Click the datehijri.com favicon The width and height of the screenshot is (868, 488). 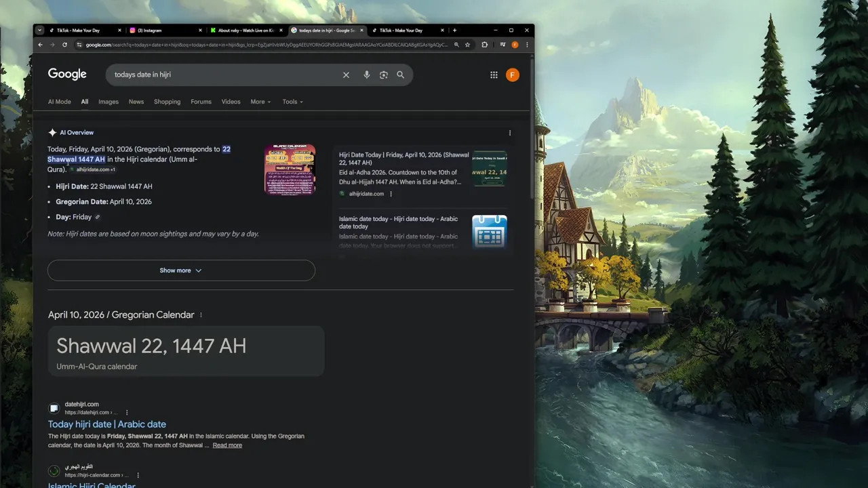click(x=54, y=408)
